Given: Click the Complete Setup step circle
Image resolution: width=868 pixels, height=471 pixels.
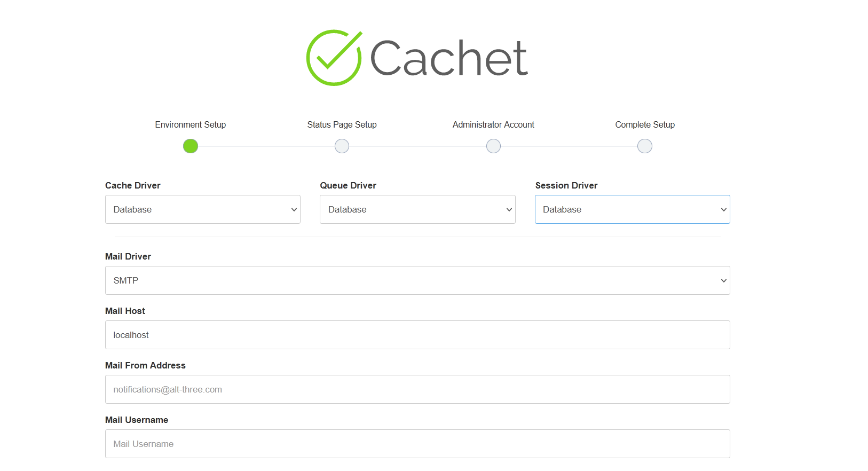Looking at the screenshot, I should coord(645,146).
